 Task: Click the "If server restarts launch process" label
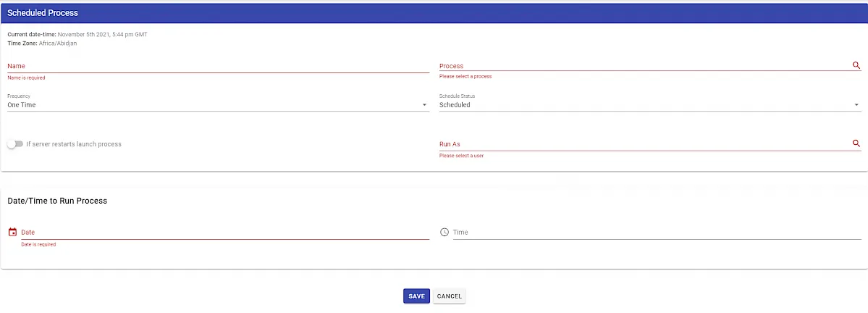pyautogui.click(x=74, y=144)
